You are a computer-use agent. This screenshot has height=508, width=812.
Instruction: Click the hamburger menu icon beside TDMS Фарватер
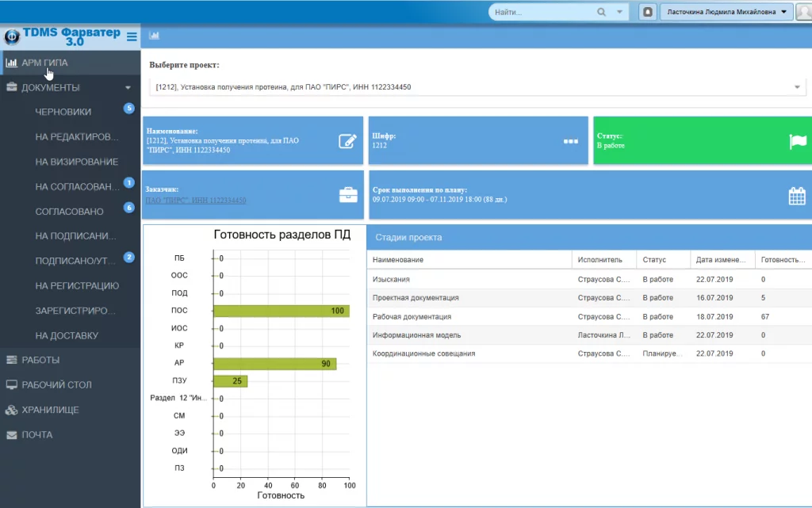pyautogui.click(x=132, y=36)
